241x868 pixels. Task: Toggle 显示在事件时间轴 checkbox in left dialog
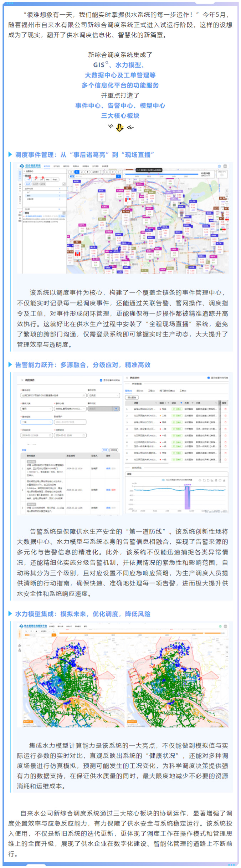(101, 381)
